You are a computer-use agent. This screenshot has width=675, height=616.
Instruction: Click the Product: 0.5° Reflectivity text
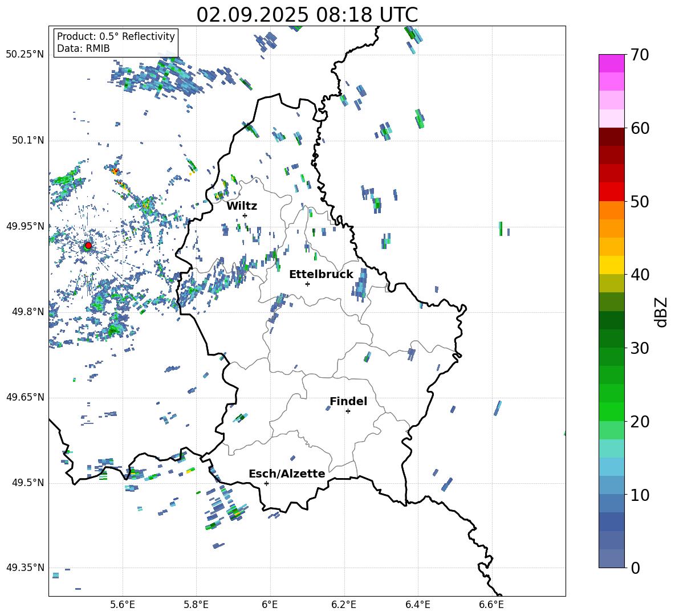coord(116,36)
